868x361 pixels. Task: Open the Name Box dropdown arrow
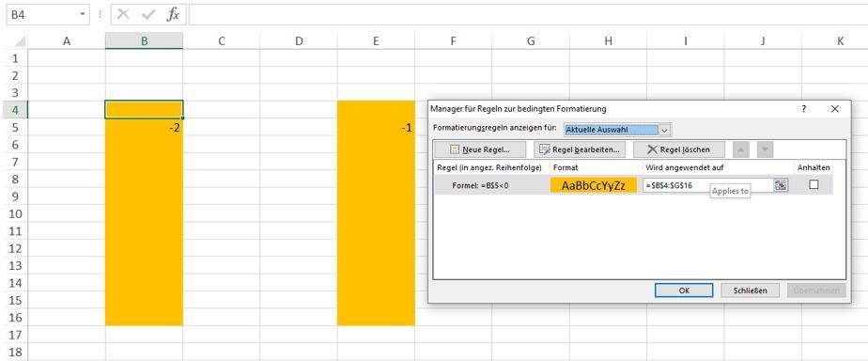(x=83, y=14)
